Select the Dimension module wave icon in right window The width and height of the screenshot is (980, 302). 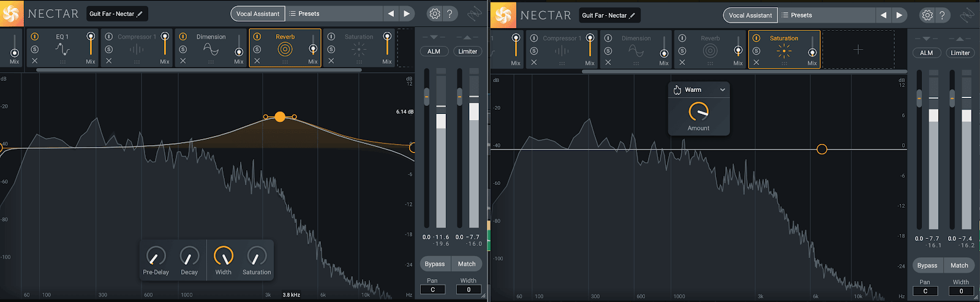[x=636, y=51]
